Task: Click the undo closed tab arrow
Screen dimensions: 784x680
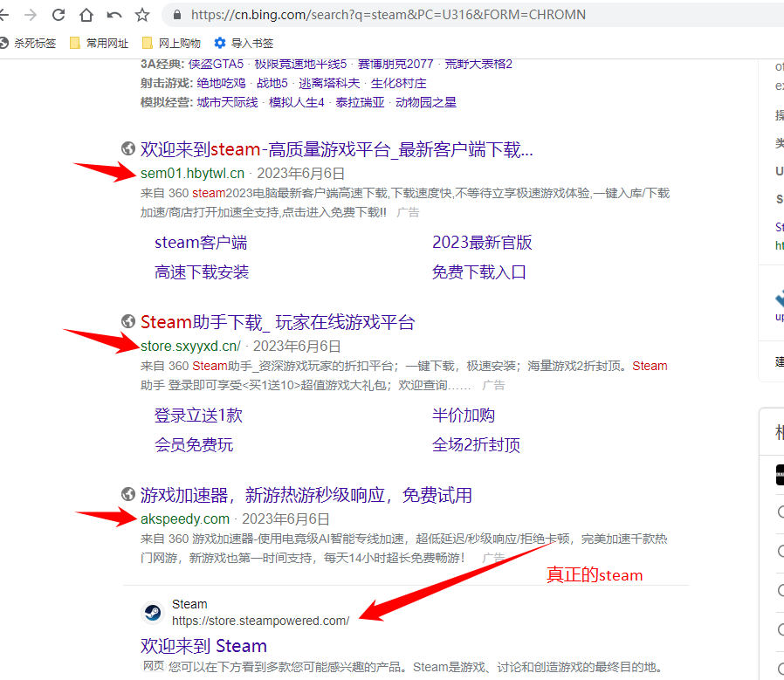Action: (113, 15)
